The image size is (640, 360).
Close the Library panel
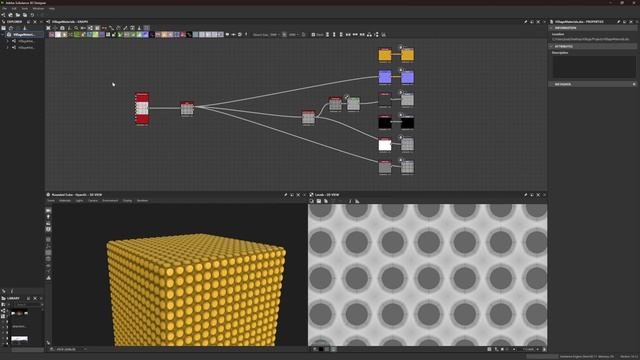[x=35, y=298]
